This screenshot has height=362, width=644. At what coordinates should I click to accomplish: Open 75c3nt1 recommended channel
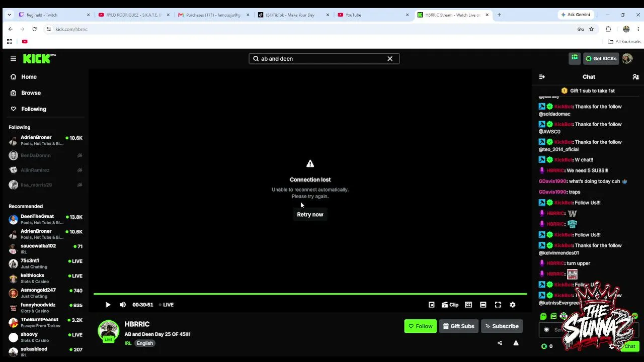pos(45,263)
